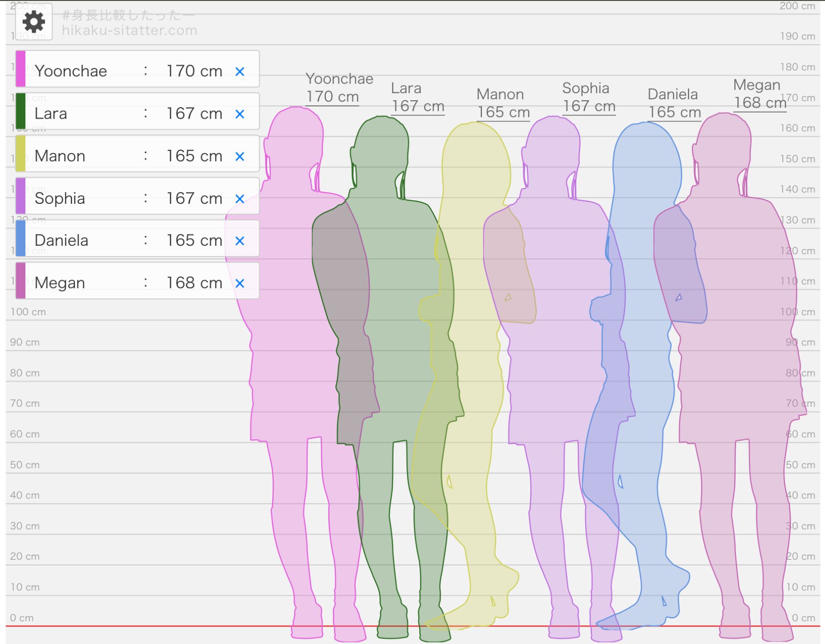Image resolution: width=825 pixels, height=644 pixels.
Task: Edit the Megan name in the list
Action: pos(60,282)
